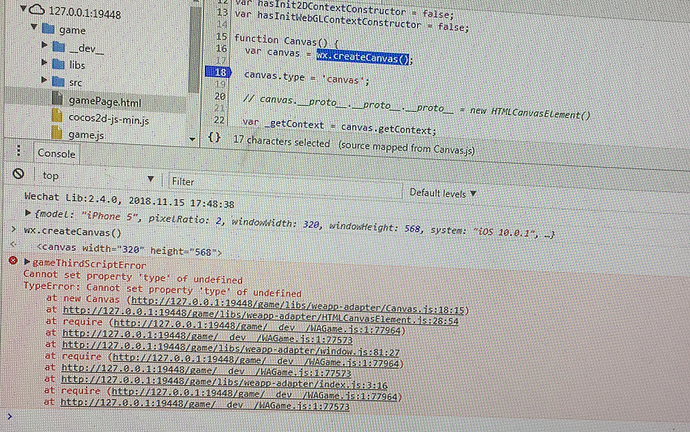Open the weapp-adapter/index.js:3:16 stack link
The image size is (690, 432).
pyautogui.click(x=224, y=382)
